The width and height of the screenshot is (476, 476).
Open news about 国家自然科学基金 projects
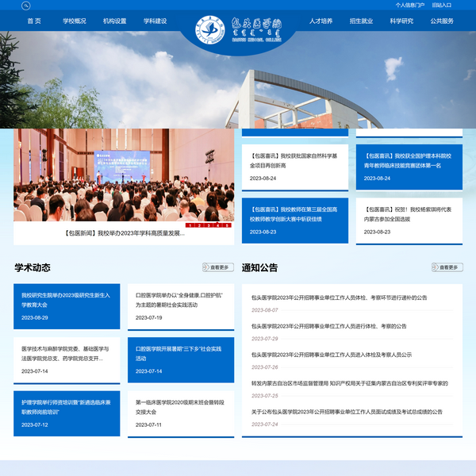(x=294, y=161)
